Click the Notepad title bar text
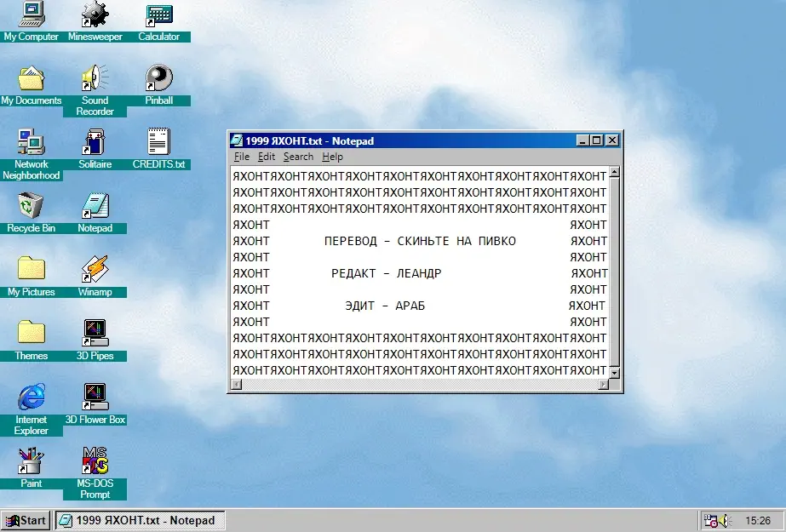The width and height of the screenshot is (786, 532). coord(309,141)
